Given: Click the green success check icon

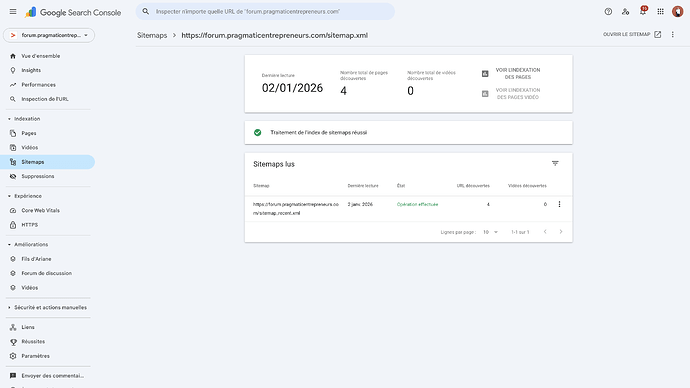Looking at the screenshot, I should [x=257, y=132].
